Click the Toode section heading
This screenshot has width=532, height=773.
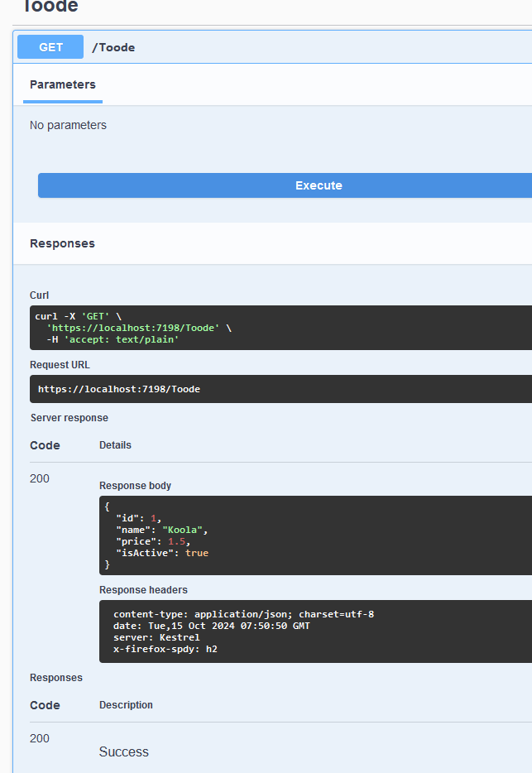click(50, 7)
